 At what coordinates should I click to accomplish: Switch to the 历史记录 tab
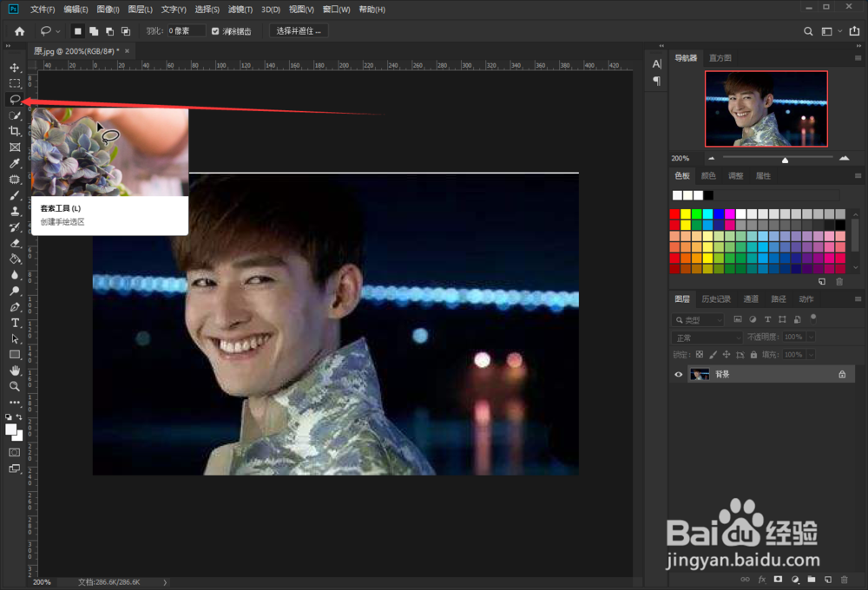716,299
